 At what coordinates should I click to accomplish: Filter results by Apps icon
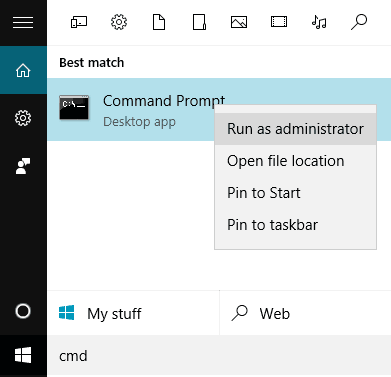(x=79, y=22)
